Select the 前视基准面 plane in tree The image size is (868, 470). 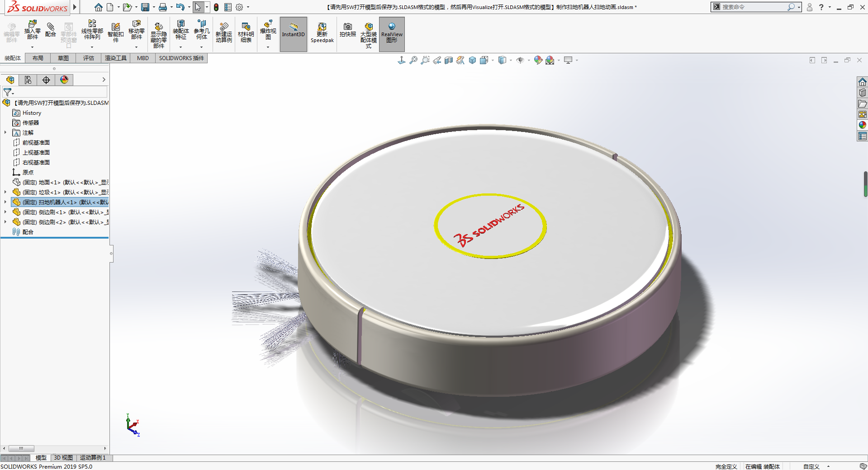(36, 142)
